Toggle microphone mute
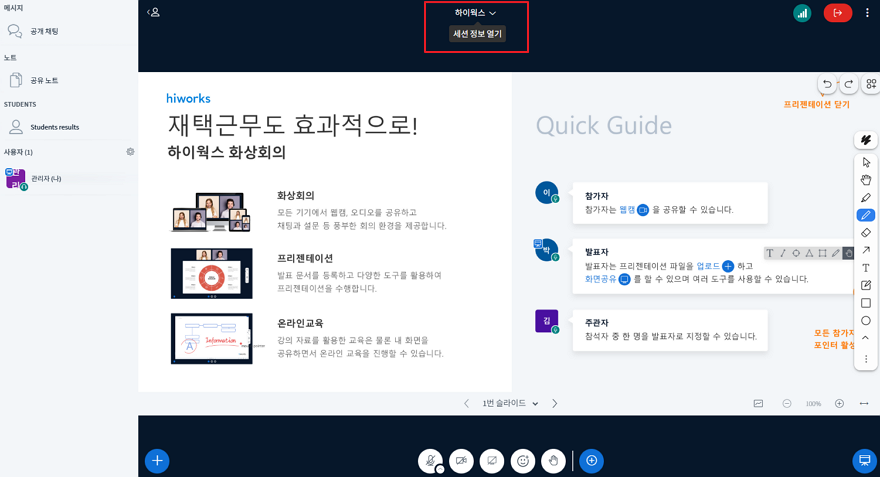This screenshot has height=477, width=880. point(430,460)
